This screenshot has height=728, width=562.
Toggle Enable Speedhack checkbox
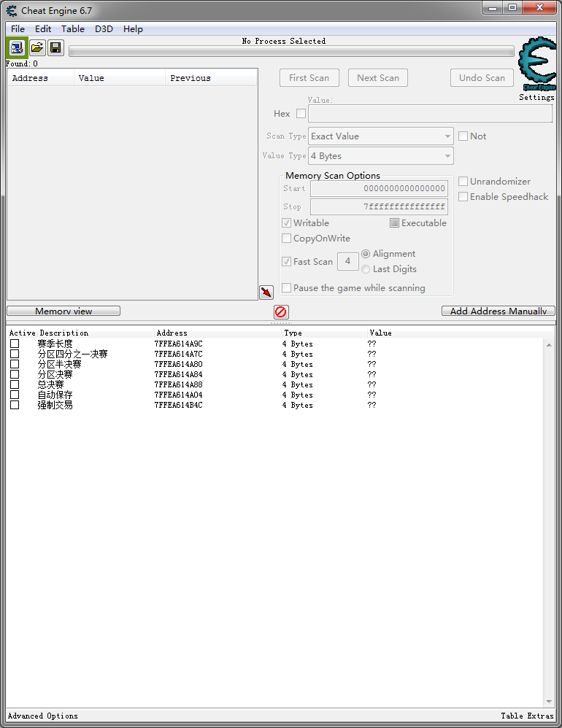[x=463, y=196]
